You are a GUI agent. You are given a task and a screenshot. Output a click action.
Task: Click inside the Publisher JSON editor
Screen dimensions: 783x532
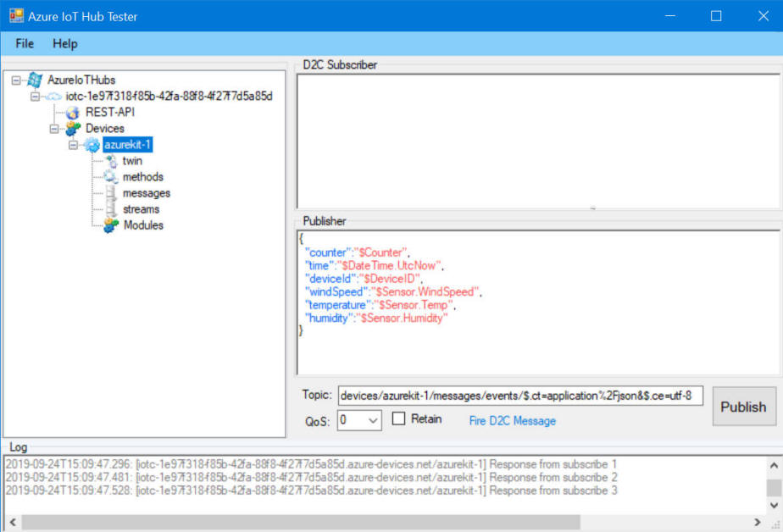pyautogui.click(x=538, y=302)
